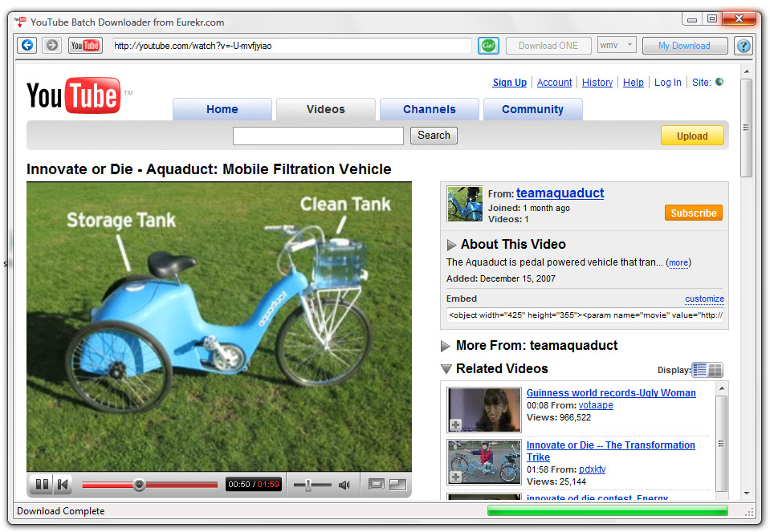This screenshot has width=770, height=532.
Task: Adjust the volume slider knob
Action: click(x=308, y=485)
